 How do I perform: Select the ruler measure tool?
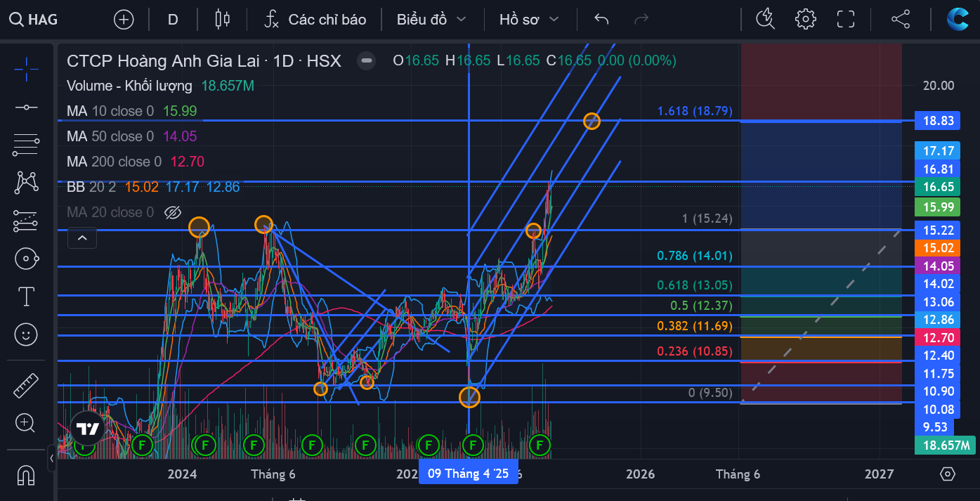[27, 385]
